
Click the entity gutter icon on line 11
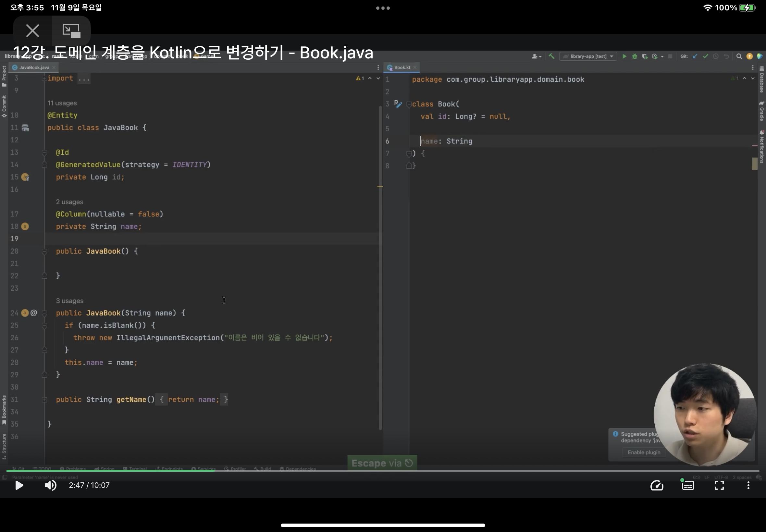tap(25, 128)
